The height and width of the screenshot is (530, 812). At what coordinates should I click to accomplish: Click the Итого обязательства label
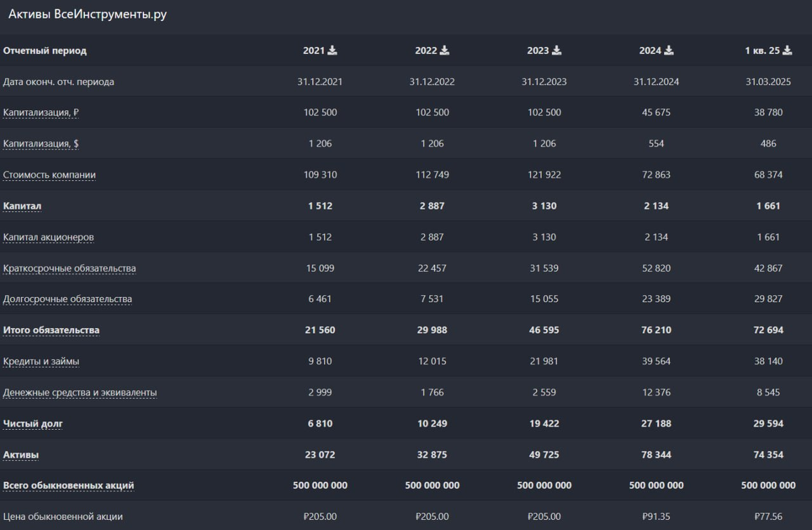[x=51, y=330]
